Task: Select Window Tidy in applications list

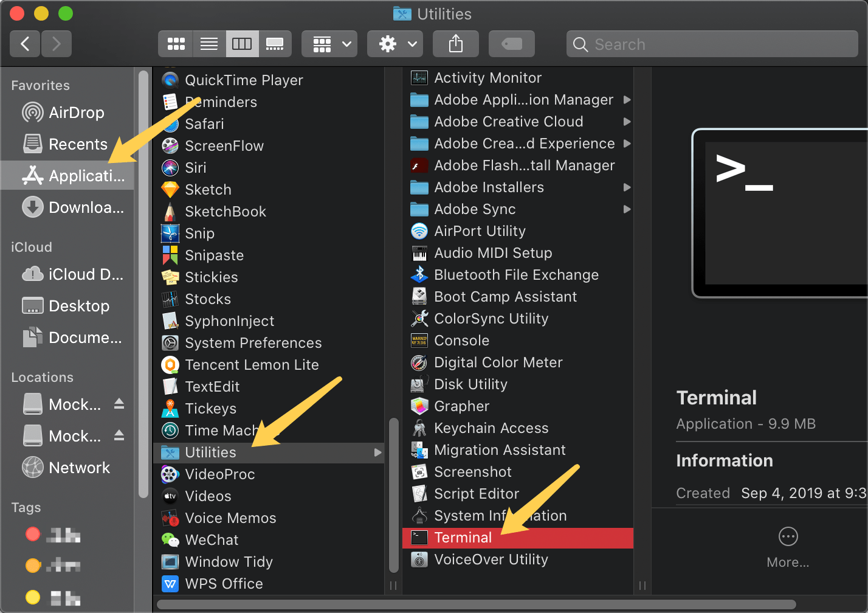Action: [x=269, y=562]
